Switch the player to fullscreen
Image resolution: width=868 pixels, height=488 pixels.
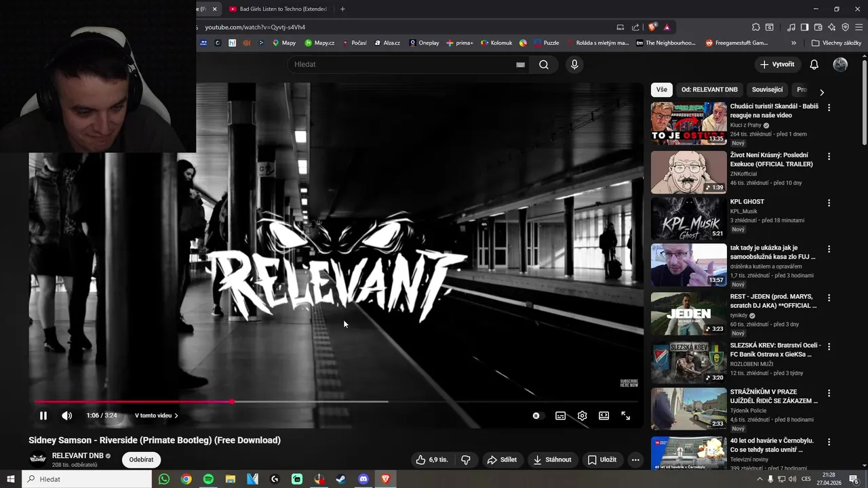[625, 415]
